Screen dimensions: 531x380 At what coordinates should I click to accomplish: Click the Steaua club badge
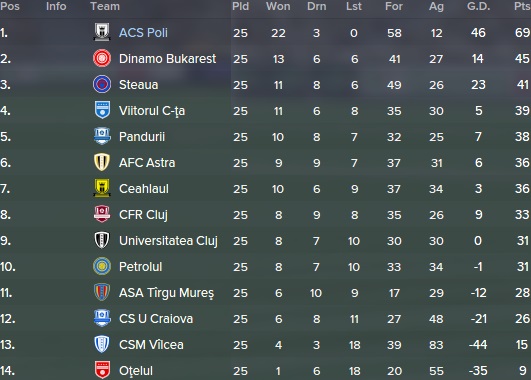coord(102,84)
